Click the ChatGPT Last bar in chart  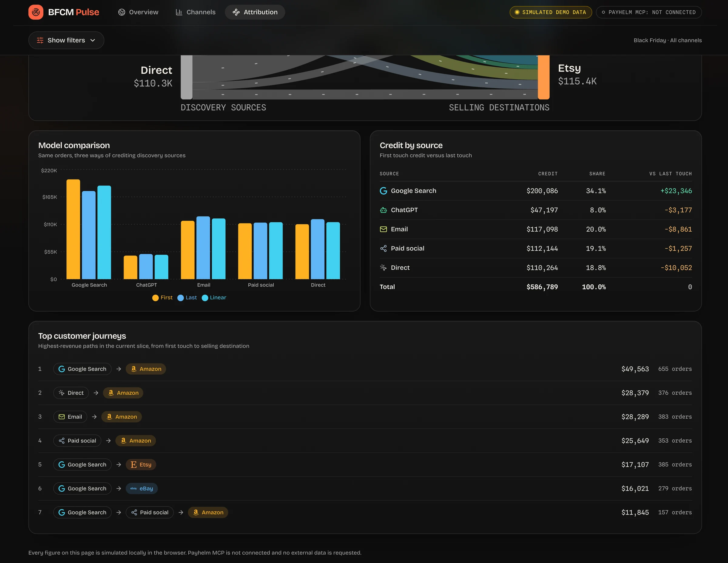tap(146, 266)
